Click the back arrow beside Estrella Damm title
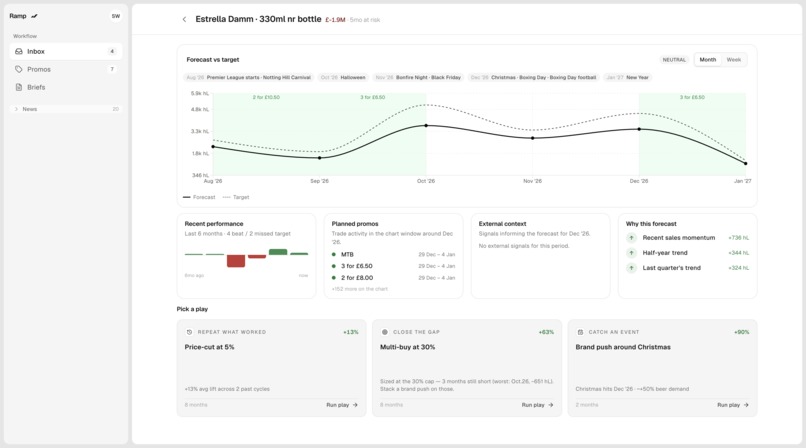The image size is (806, 448). (x=184, y=20)
